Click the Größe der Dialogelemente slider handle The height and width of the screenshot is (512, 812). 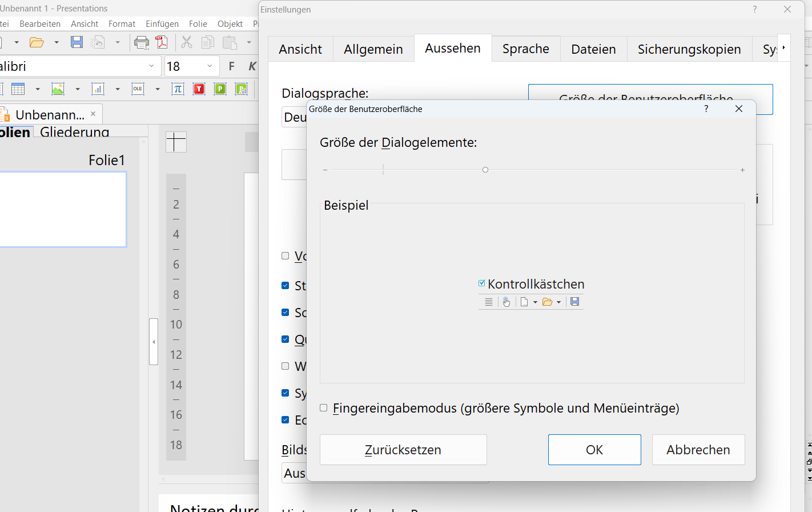(x=485, y=170)
